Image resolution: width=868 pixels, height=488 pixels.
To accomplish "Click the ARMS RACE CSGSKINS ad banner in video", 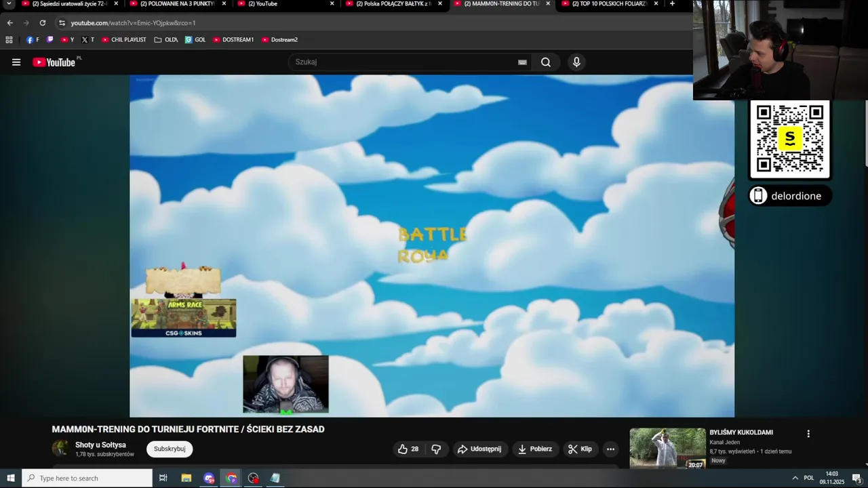I will 184,319.
